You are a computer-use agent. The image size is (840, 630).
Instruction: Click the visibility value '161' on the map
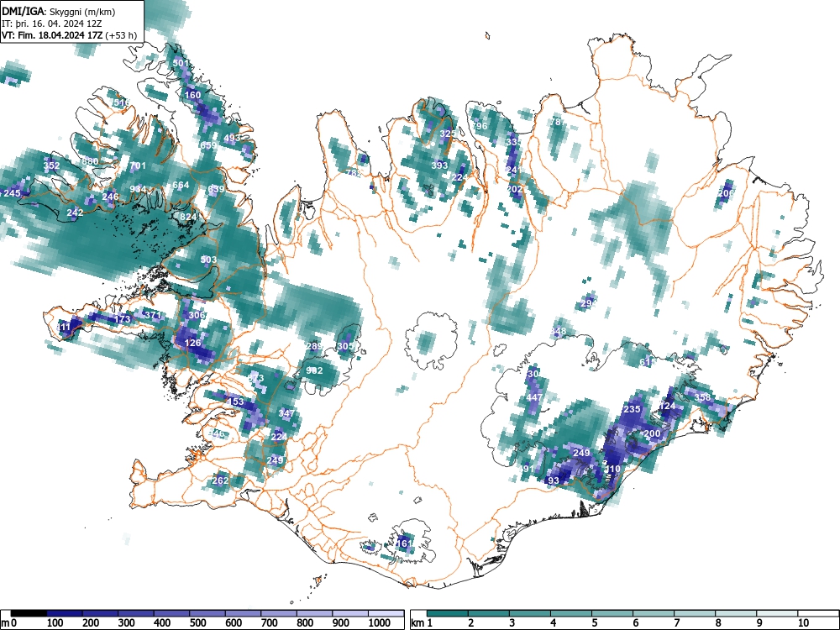(405, 543)
